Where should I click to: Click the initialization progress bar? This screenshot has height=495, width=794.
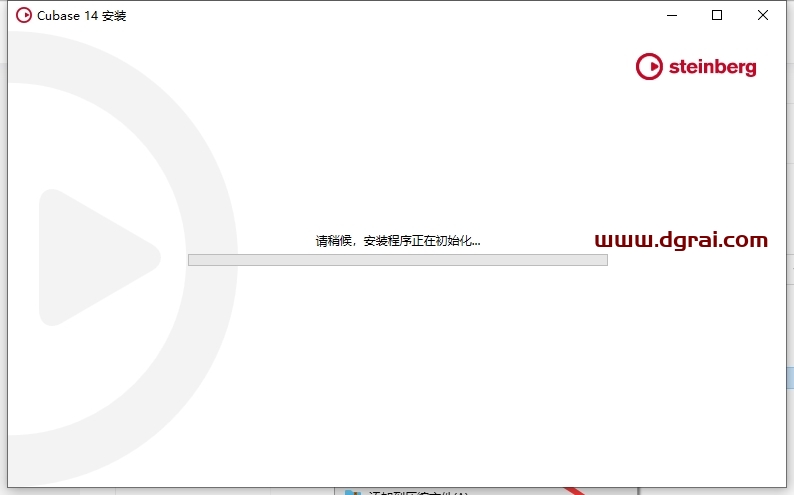coord(398,260)
